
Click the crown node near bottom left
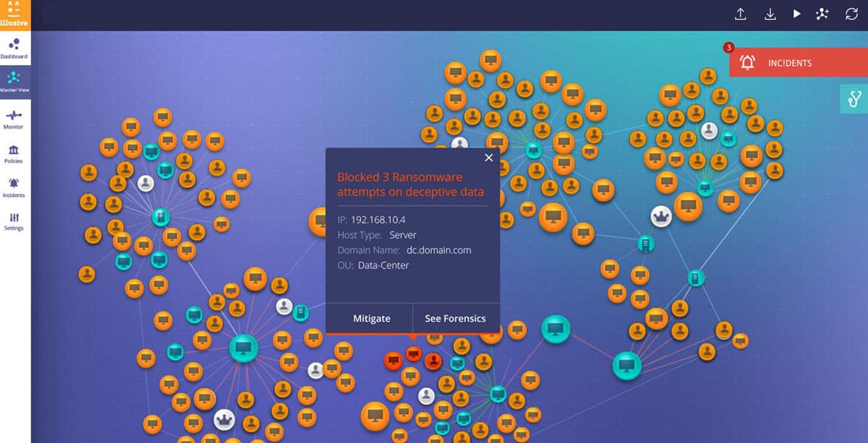[224, 419]
